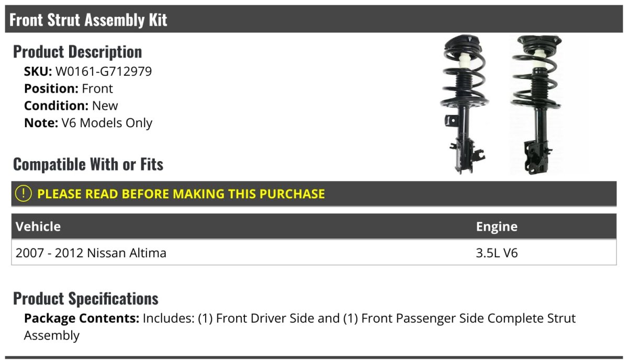This screenshot has width=628, height=364.
Task: Click the Engine column header
Action: point(497,227)
